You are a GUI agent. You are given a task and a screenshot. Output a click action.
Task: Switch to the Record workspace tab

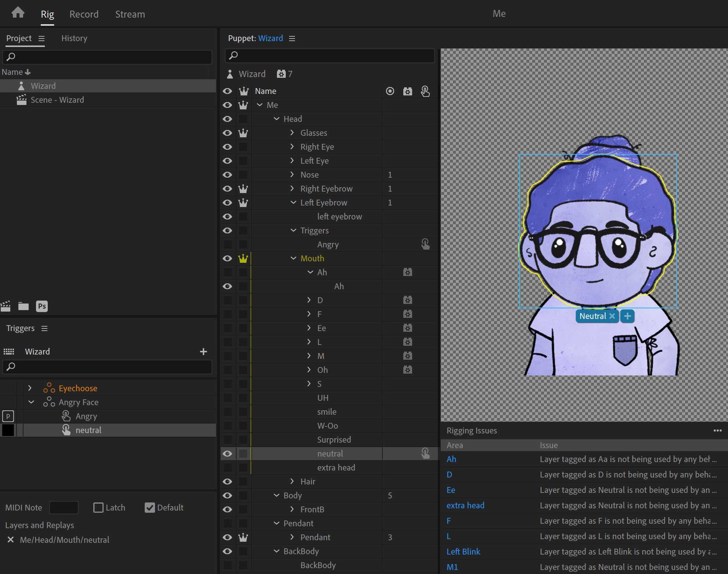pyautogui.click(x=84, y=14)
